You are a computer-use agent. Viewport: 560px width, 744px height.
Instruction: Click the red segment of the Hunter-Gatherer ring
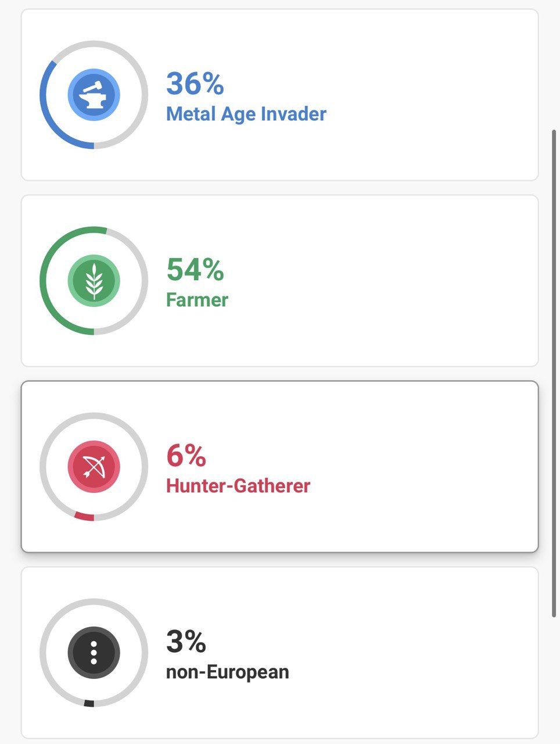coord(84,516)
